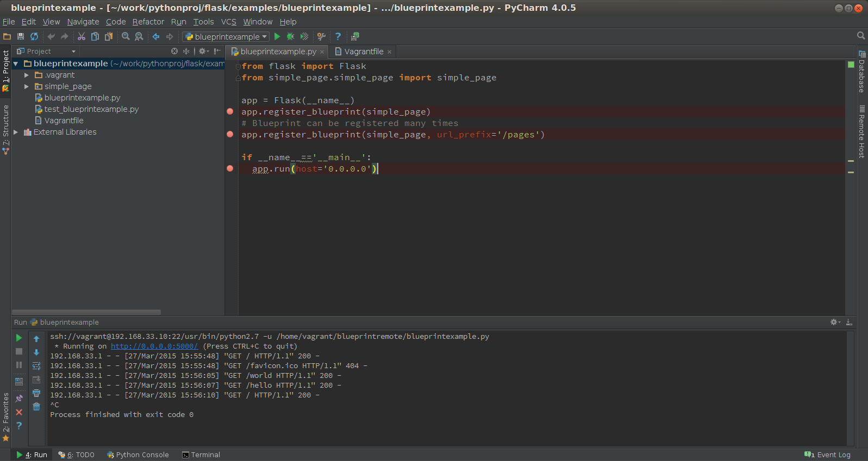Open http://0.0.0.0:5000/ link in console
Viewport: 868px width, 461px height.
(154, 346)
